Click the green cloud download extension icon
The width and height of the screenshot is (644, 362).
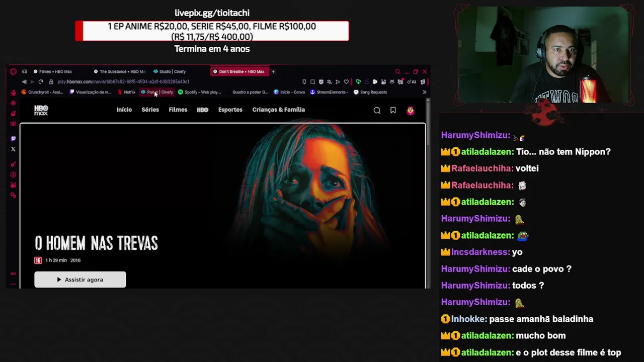(358, 82)
